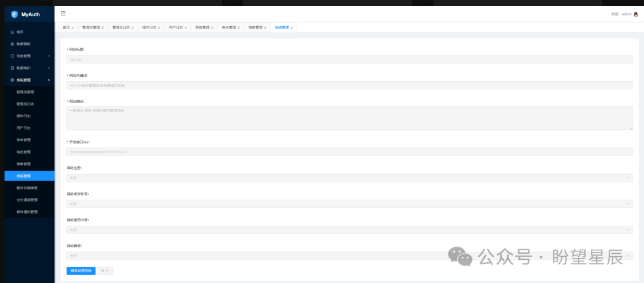Open 数据看板 via its sidebar icon
This screenshot has height=283, width=644.
[13, 44]
